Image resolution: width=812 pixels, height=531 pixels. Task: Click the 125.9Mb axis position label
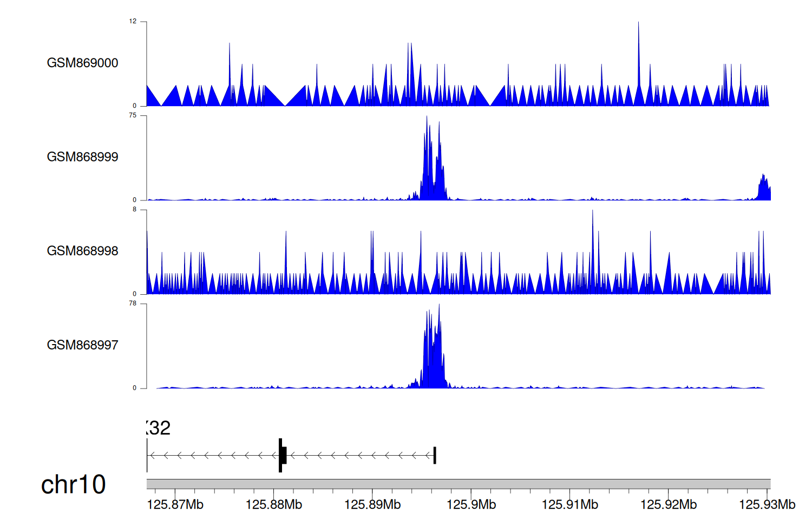pyautogui.click(x=471, y=505)
